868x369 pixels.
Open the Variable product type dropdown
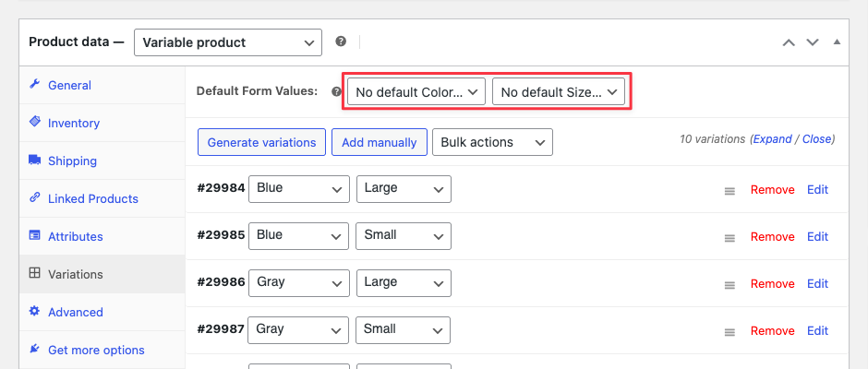(228, 42)
